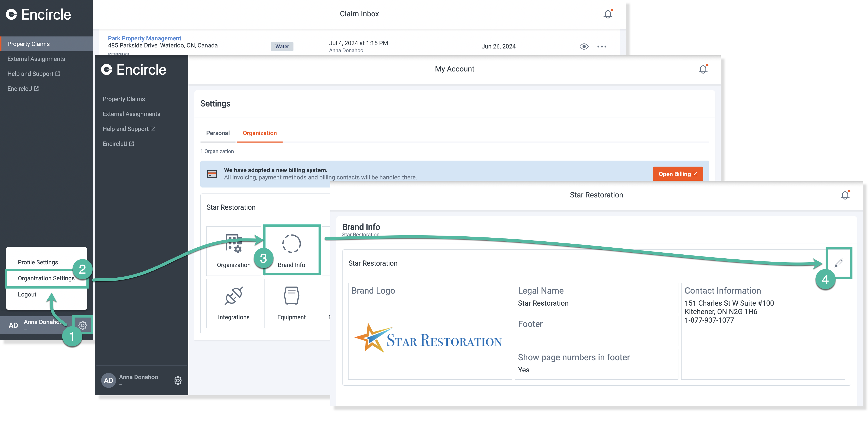Toggle the eye icon for Park Property Management claim

click(x=584, y=47)
